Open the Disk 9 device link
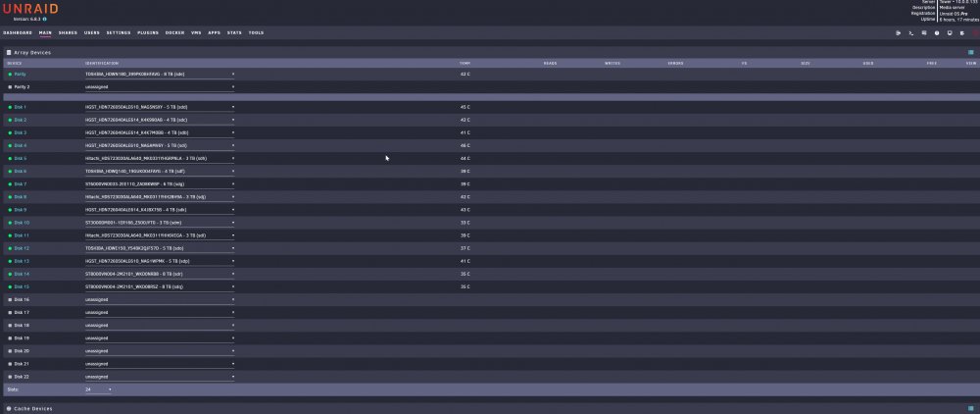Viewport: 980px width, 414px height. pos(21,210)
